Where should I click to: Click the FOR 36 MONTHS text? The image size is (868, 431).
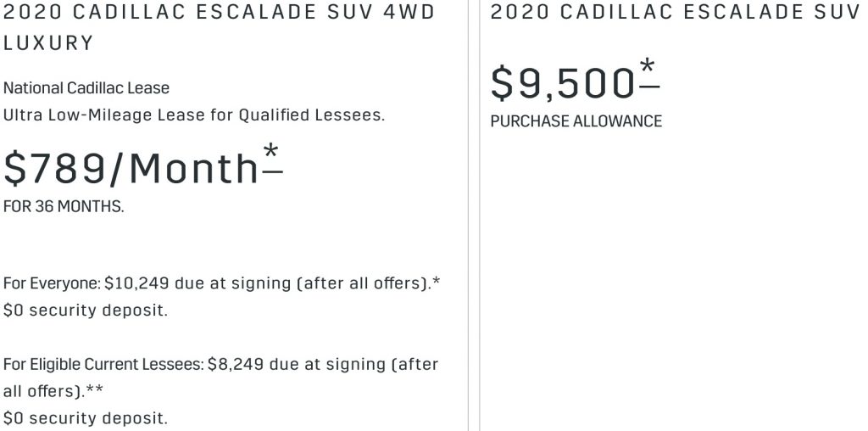click(63, 207)
